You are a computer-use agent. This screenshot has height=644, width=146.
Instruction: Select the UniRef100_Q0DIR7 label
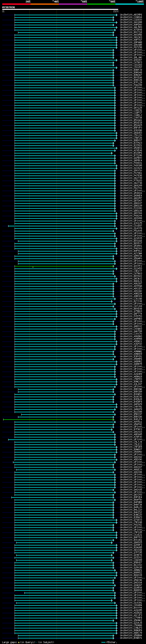pos(131,60)
